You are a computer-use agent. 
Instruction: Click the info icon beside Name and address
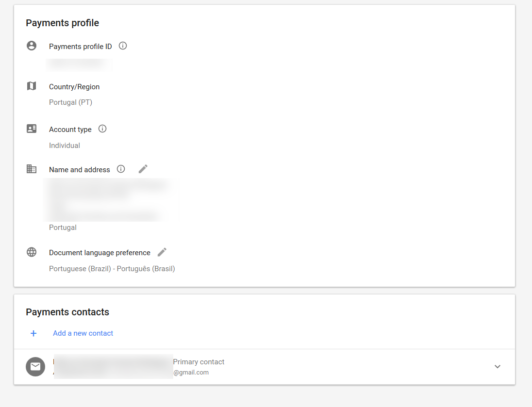(x=121, y=169)
